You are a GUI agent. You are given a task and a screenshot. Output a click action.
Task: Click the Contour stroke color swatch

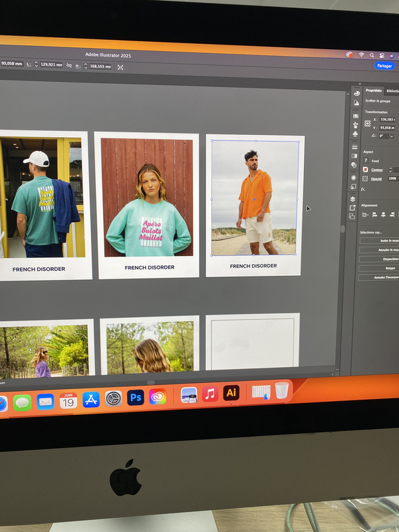365,170
